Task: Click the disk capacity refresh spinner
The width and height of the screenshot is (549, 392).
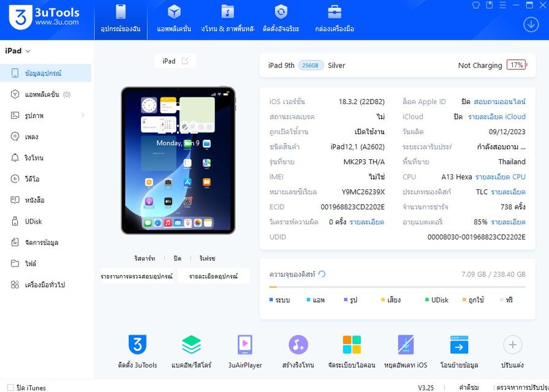Action: click(x=322, y=274)
